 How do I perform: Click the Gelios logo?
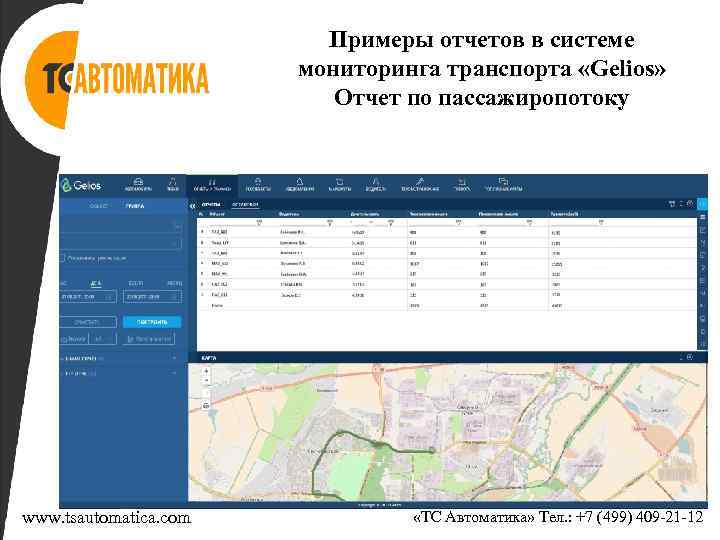81,185
